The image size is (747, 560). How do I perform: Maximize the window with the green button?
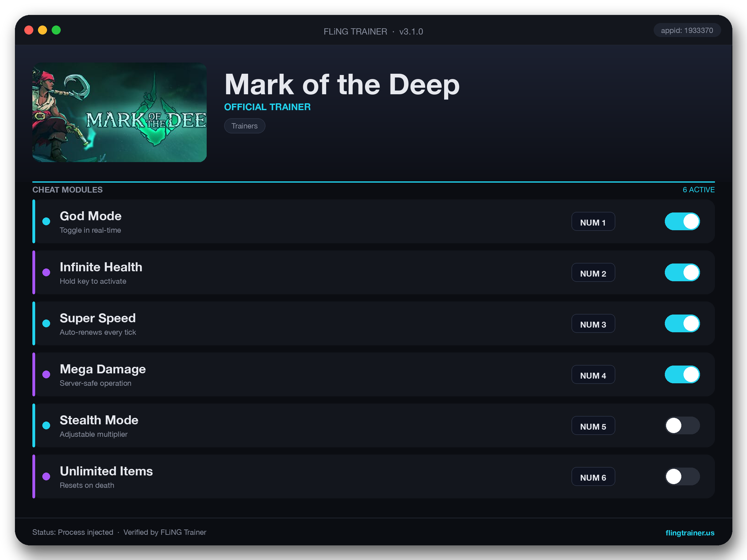point(56,30)
